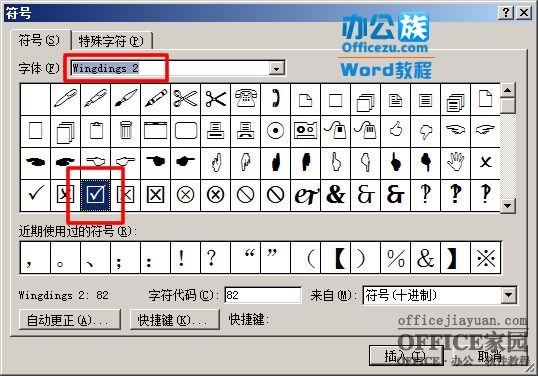Select the thumbs down symbol

click(x=425, y=131)
